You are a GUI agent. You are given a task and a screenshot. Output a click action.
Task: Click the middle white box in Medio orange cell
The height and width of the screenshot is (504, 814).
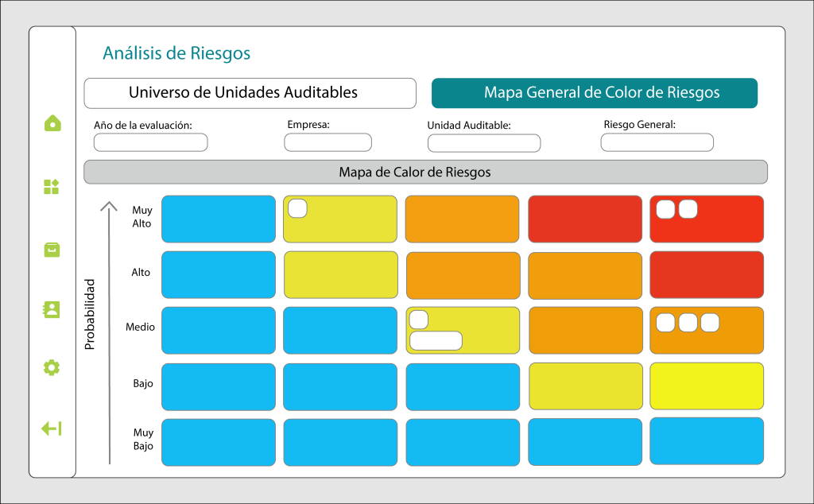(688, 323)
